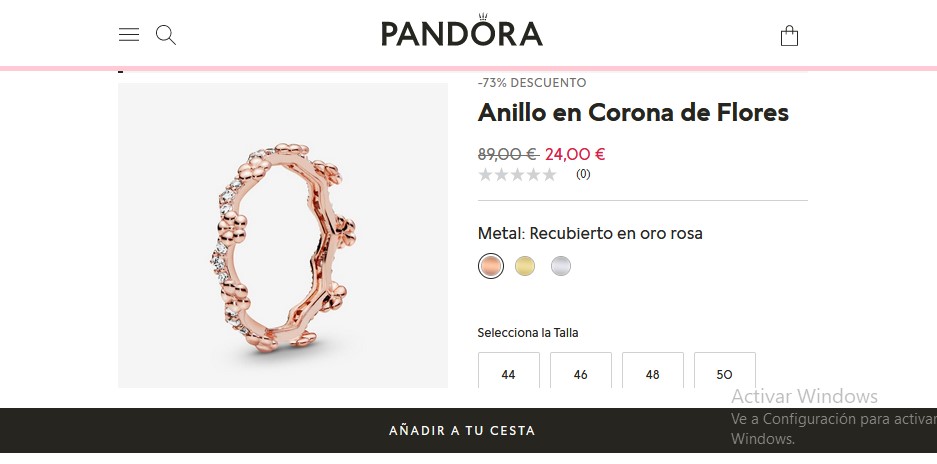Choose the yellow gold metal swatch

tap(525, 266)
